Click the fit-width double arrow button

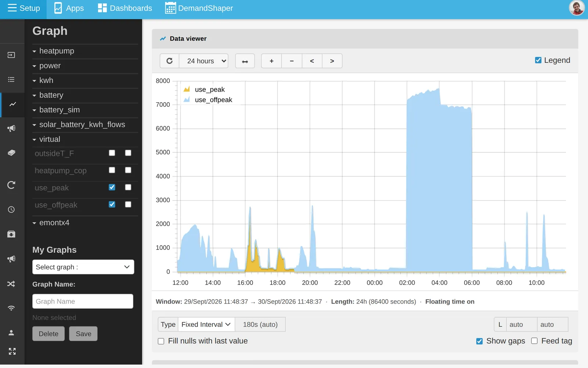(x=245, y=61)
